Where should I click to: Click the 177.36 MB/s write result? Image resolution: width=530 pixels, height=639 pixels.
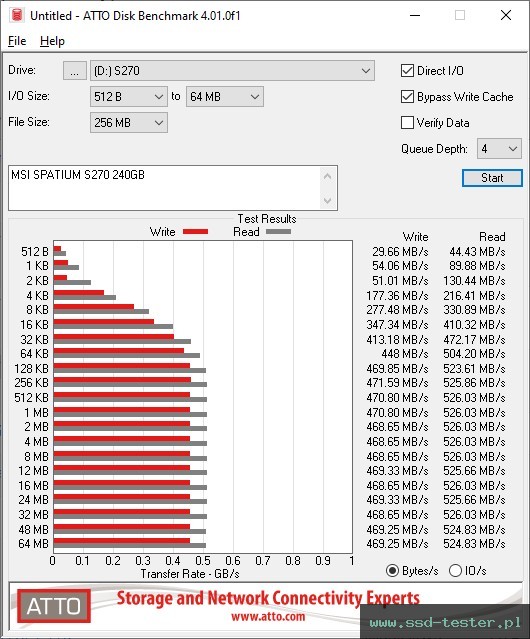397,295
